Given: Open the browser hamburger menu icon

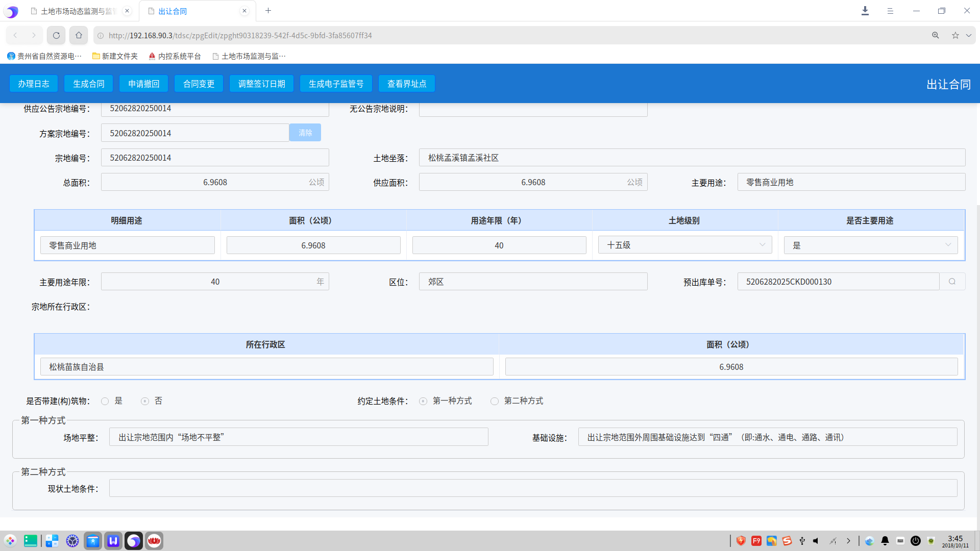Looking at the screenshot, I should click(890, 11).
